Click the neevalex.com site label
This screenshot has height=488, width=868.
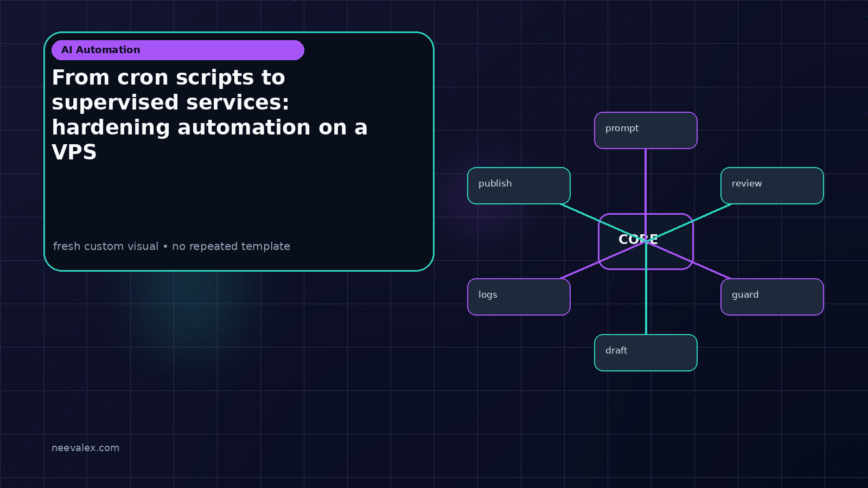point(85,448)
